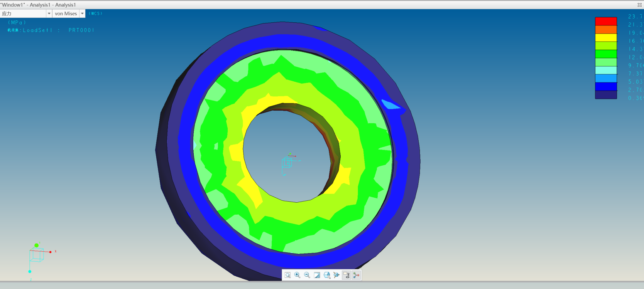Click the (WCS) label beside the dropdowns
Image resolution: width=644 pixels, height=289 pixels.
95,13
